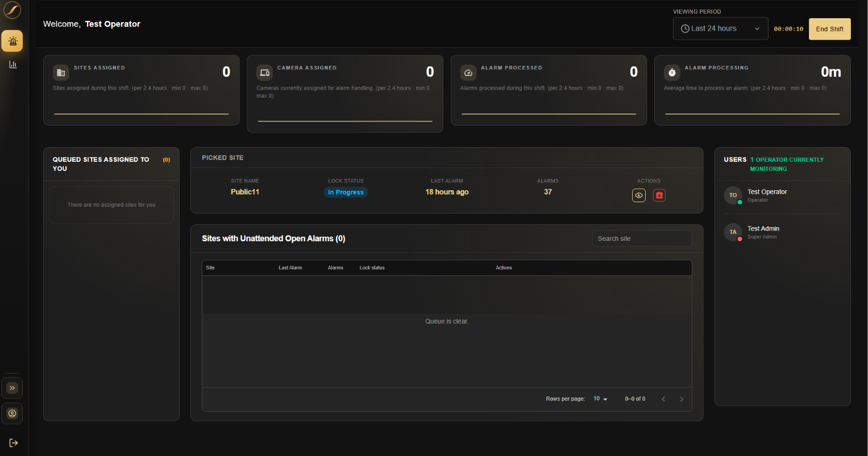Click the queued sites count (0)

pos(167,160)
